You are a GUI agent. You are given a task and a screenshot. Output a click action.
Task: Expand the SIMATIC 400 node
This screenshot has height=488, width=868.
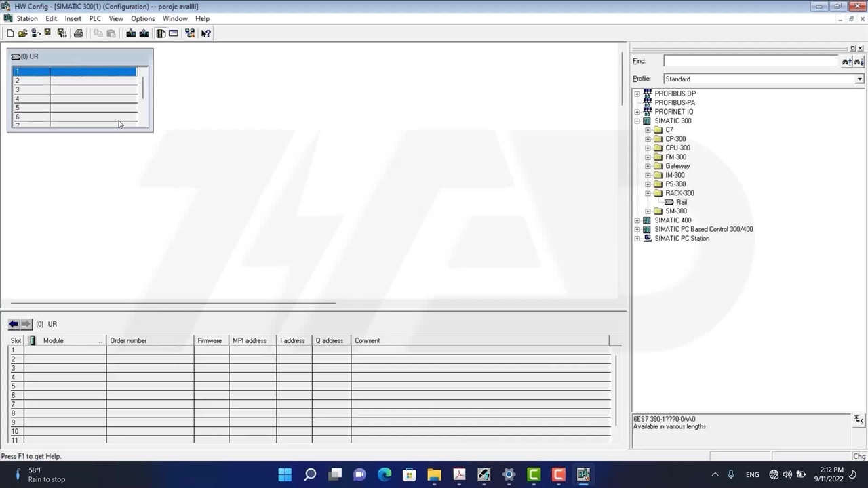pos(637,220)
